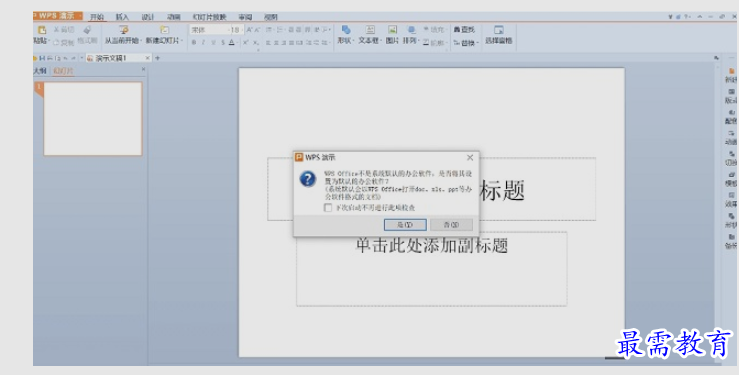739x375 pixels.
Task: Open the help question mark icon
Action: point(687,17)
